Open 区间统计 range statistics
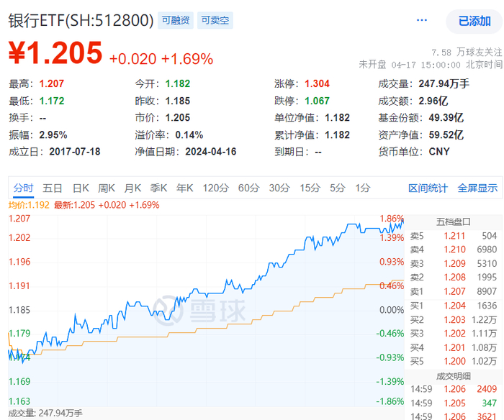This screenshot has width=504, height=420. (428, 188)
